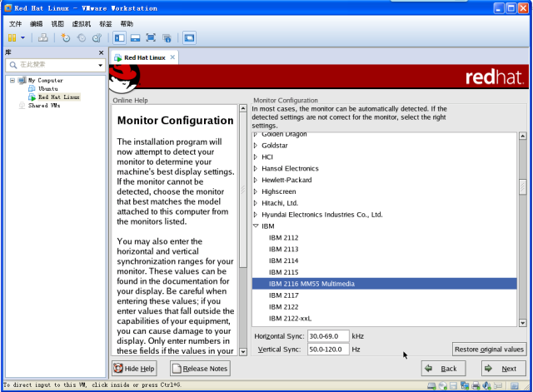Switch to the Red Hat Linux tab
The image size is (533, 392).
pos(144,57)
